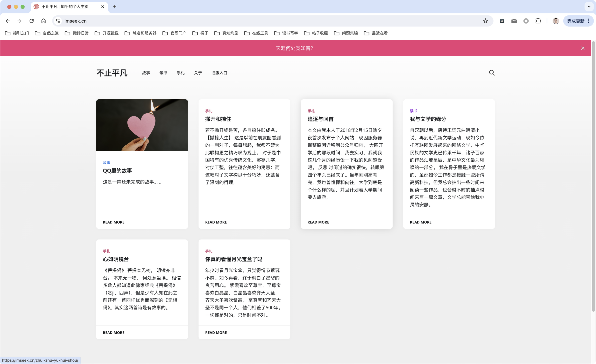
Task: Click the website search magnifier icon
Action: pos(492,73)
